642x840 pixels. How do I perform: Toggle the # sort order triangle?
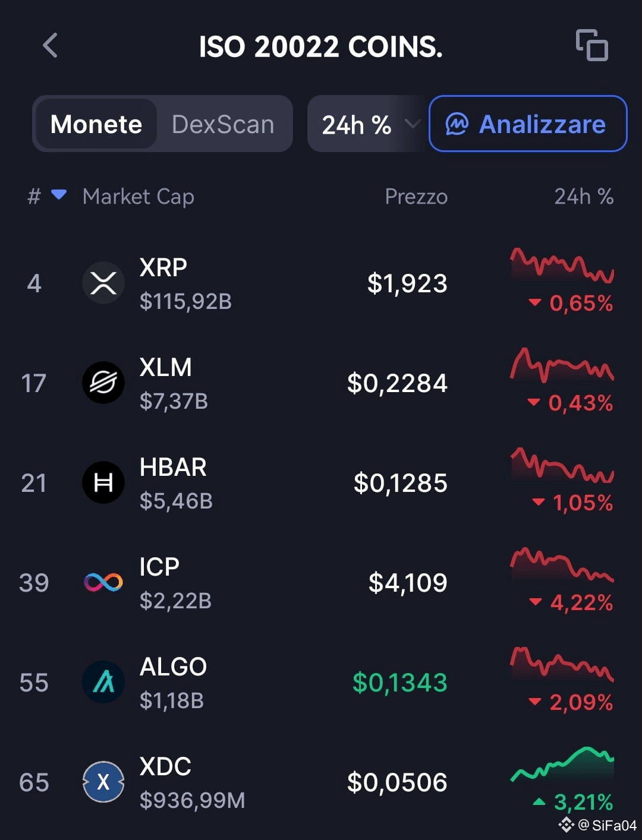[x=59, y=194]
